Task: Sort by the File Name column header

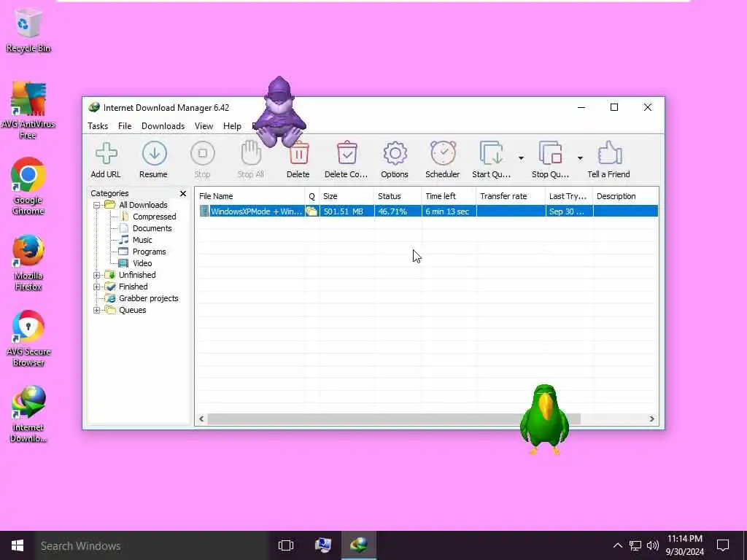Action: coord(251,196)
